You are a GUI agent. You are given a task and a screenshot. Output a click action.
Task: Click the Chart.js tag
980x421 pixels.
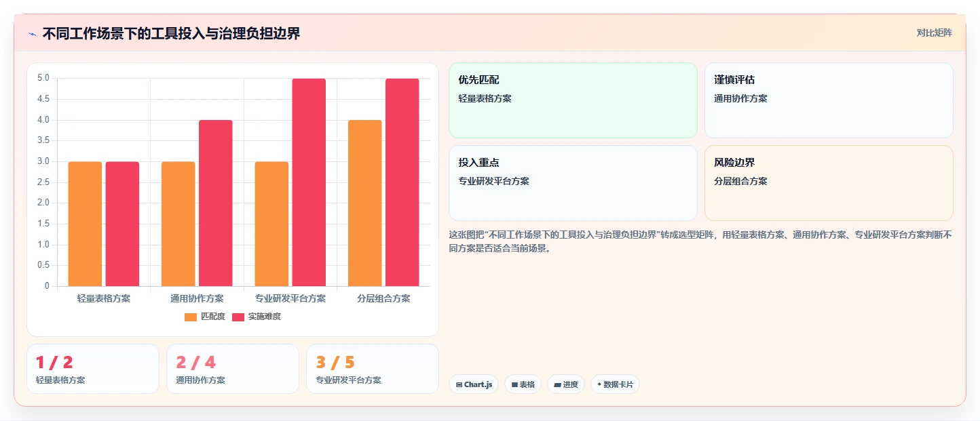(474, 384)
